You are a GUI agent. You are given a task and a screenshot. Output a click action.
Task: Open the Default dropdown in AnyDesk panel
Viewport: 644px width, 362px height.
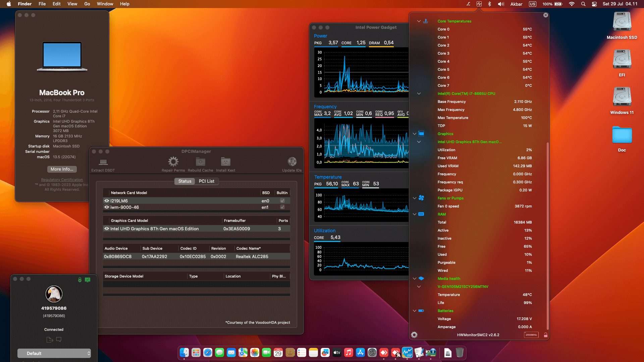[x=54, y=353]
